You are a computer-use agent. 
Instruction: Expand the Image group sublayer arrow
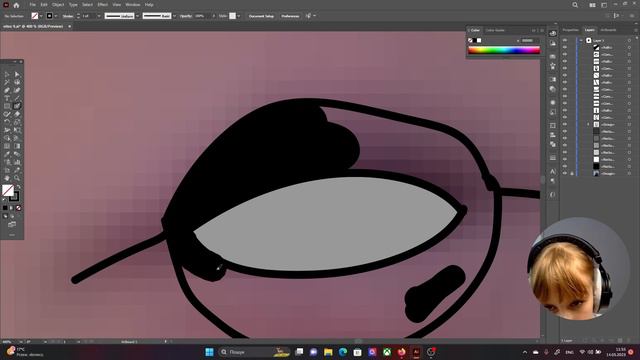588,124
